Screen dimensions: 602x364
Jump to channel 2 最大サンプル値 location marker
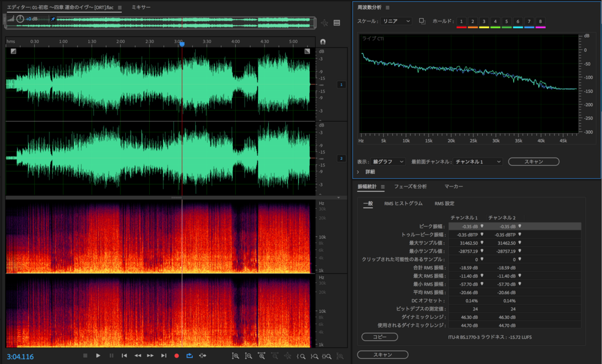click(x=520, y=243)
